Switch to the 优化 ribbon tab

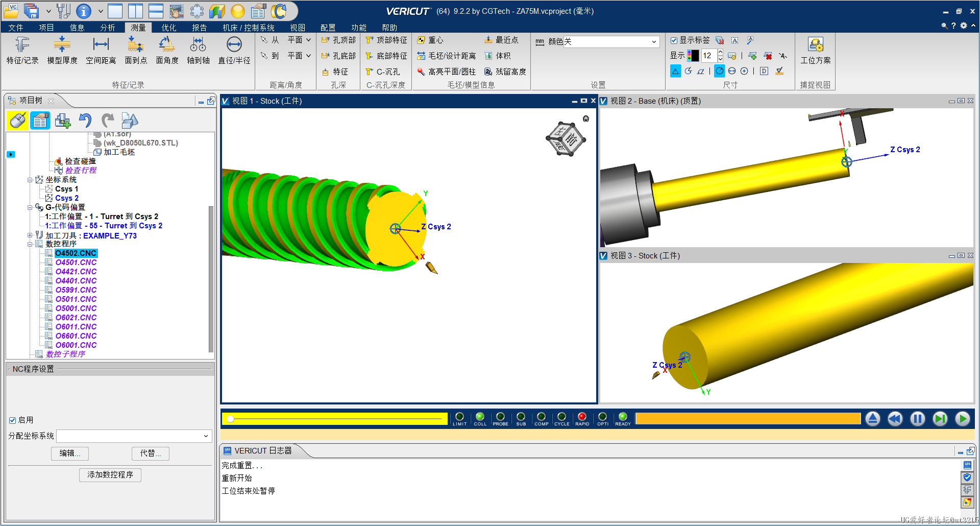pos(169,28)
